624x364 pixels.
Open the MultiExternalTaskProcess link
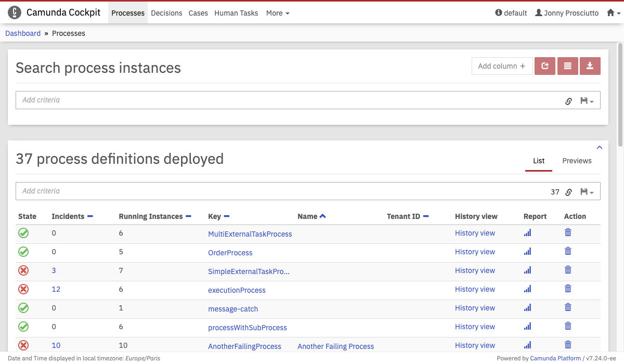[250, 234]
